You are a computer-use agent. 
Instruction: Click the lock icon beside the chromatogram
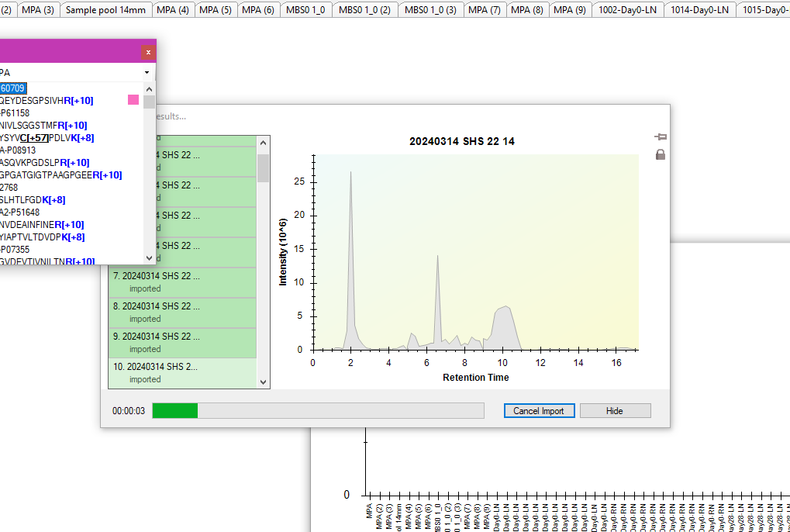coord(660,154)
